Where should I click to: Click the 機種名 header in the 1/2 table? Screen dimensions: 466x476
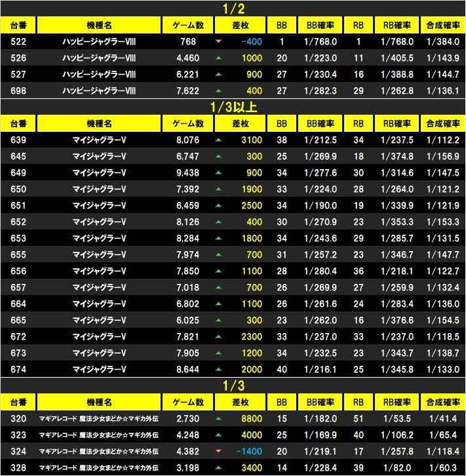click(x=99, y=25)
